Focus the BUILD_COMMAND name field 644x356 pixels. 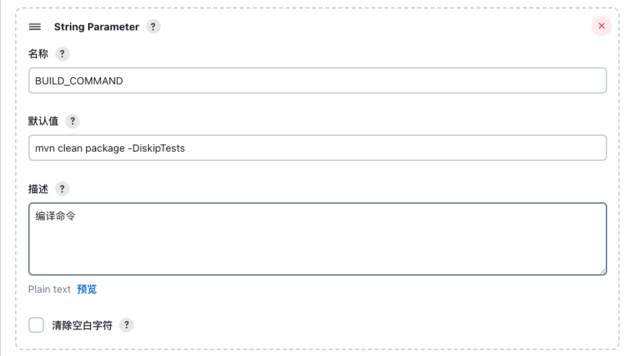317,80
